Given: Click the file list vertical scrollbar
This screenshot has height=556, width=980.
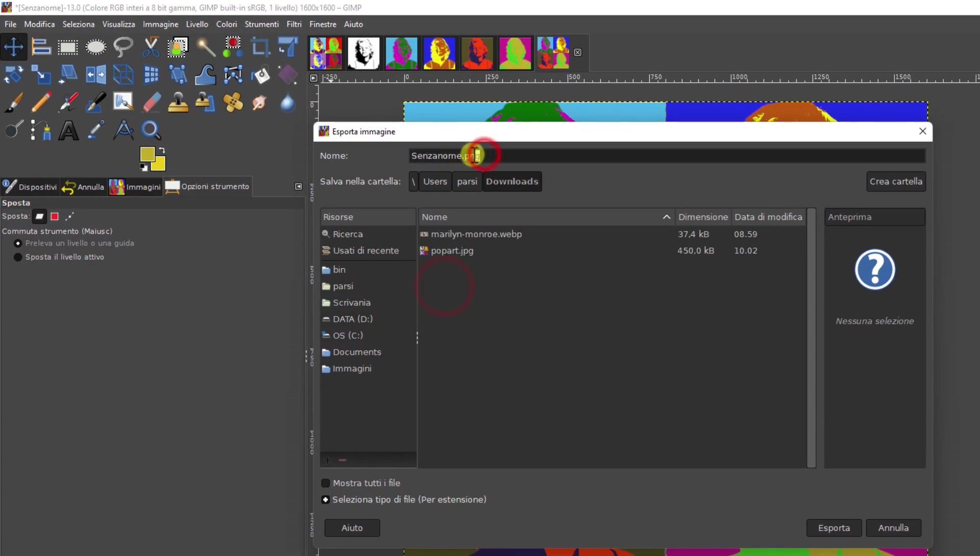Looking at the screenshot, I should point(812,338).
